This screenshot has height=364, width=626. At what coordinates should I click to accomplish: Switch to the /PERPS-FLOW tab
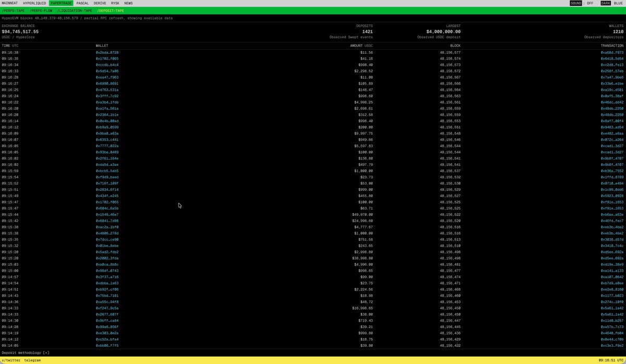click(x=41, y=10)
